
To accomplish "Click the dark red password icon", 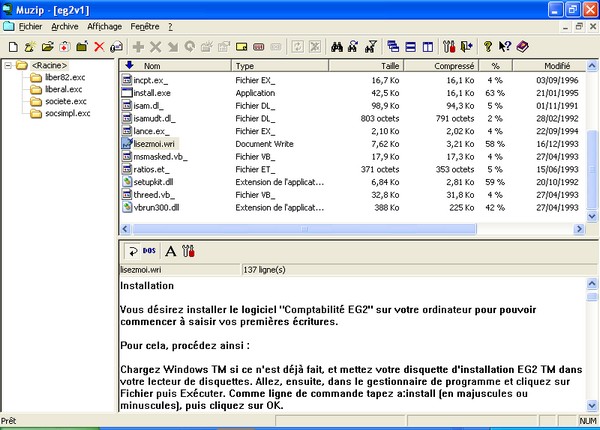I will click(259, 47).
